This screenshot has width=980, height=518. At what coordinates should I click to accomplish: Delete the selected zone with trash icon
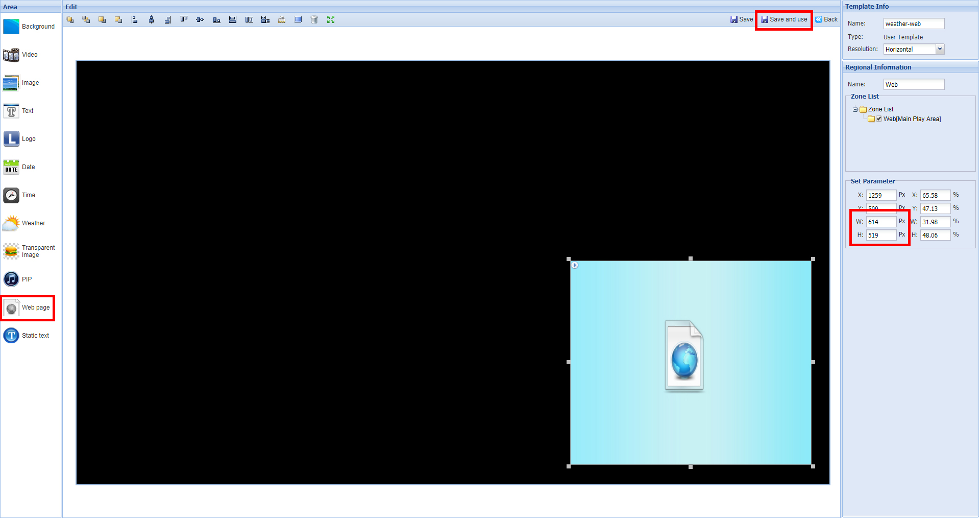(314, 19)
